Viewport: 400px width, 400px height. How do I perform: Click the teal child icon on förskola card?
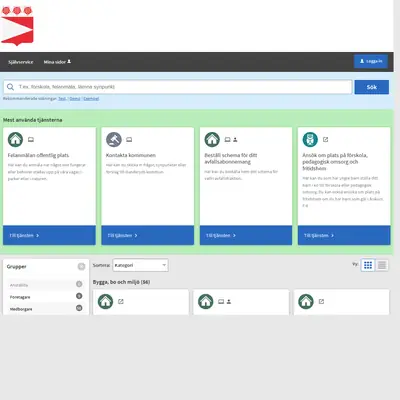pyautogui.click(x=310, y=139)
